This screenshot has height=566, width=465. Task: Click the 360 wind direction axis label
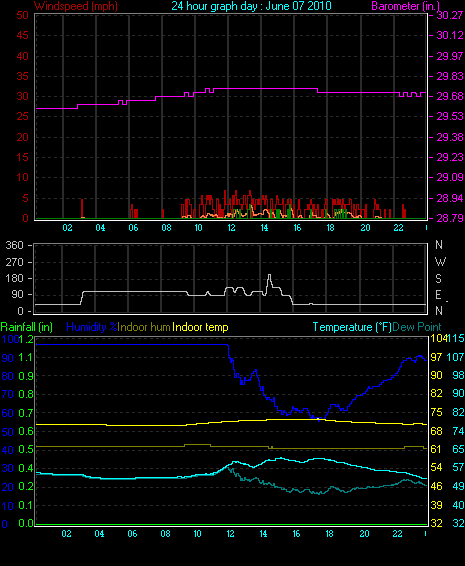tap(14, 245)
